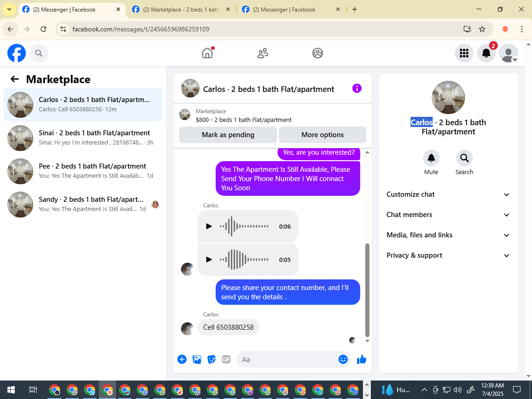Open the tab search dropdown arrow

click(9, 10)
